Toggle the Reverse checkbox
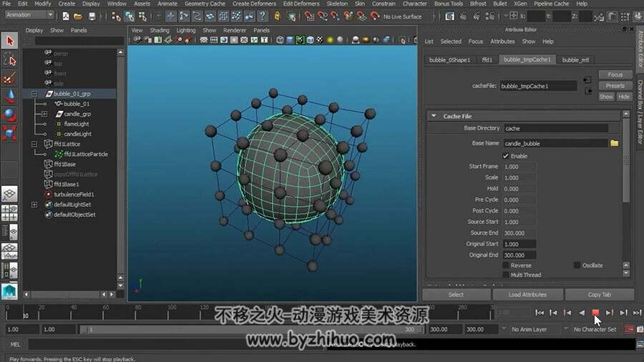This screenshot has width=644, height=362. [x=506, y=265]
